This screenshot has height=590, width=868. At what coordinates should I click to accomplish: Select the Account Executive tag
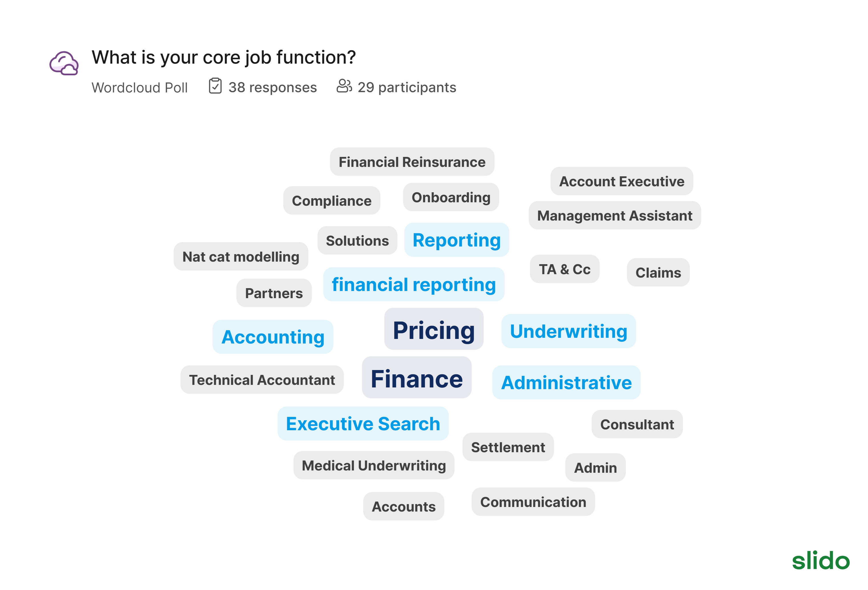click(622, 181)
